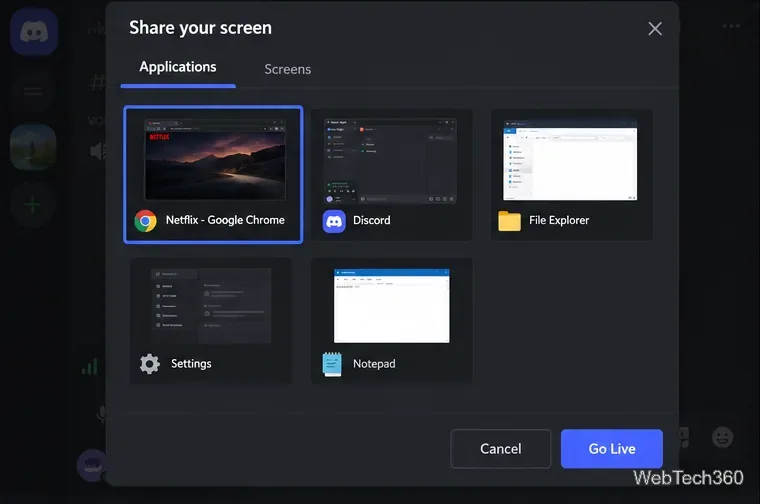The image size is (760, 504).
Task: Click the 'Netflix - Google Chrome' label
Action: pos(225,220)
